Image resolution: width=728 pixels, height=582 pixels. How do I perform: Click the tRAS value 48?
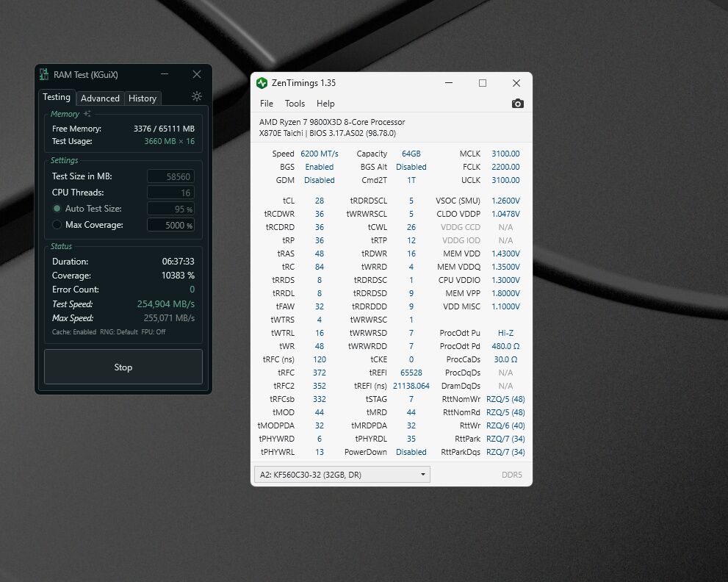320,254
